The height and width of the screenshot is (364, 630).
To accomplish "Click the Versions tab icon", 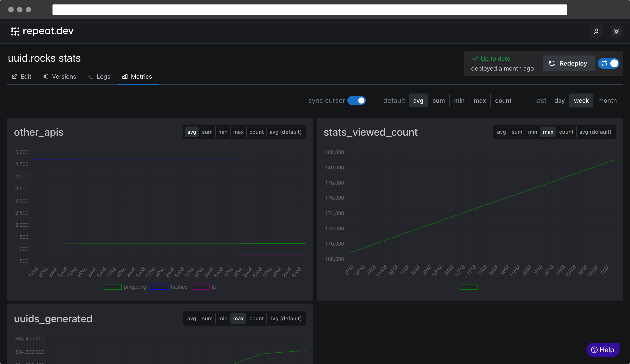I will [x=46, y=76].
